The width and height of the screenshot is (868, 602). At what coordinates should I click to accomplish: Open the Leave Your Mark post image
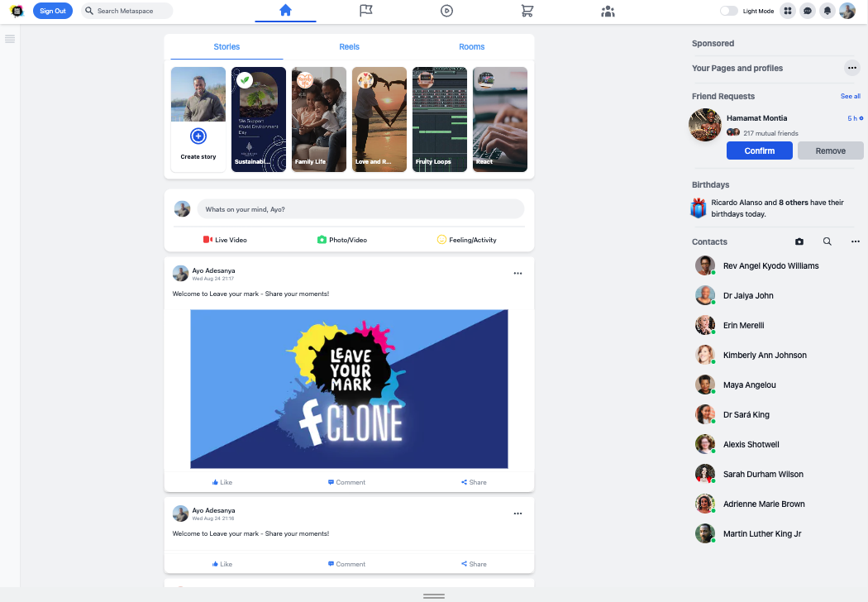[350, 389]
